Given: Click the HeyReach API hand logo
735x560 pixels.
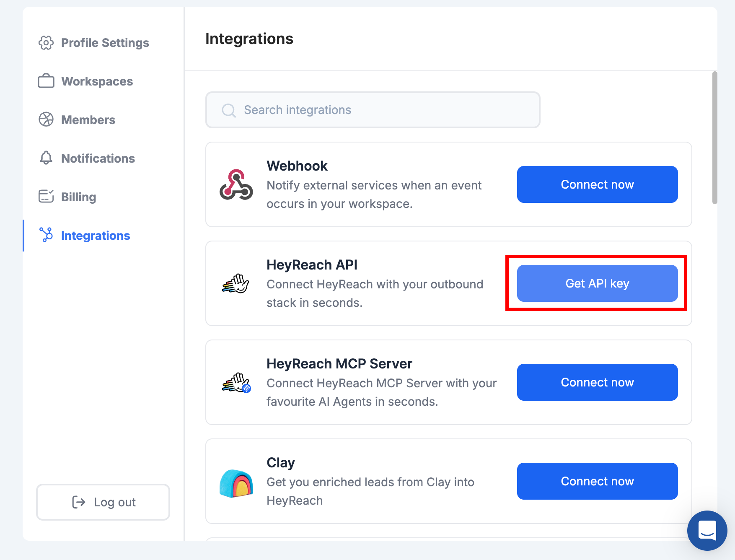Looking at the screenshot, I should tap(236, 283).
